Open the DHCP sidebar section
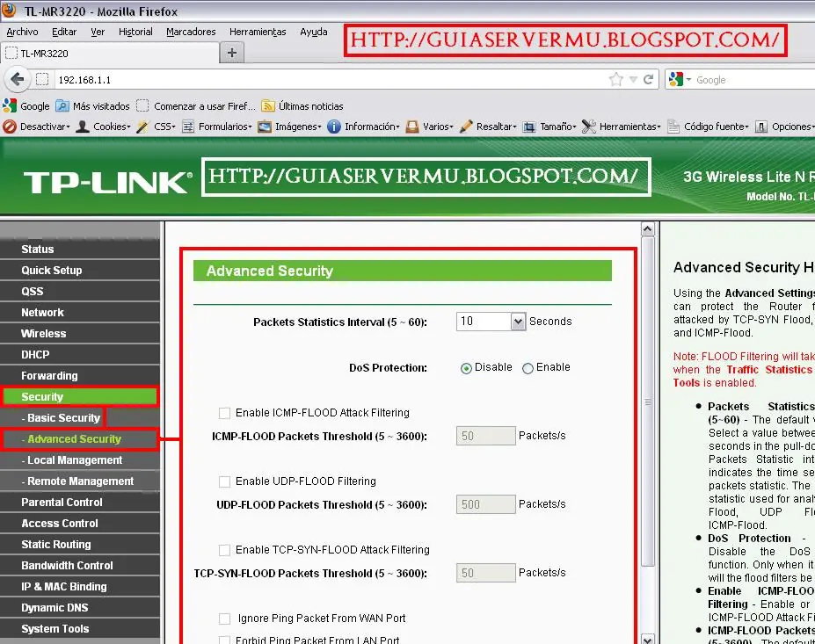This screenshot has width=815, height=644. tap(80, 355)
